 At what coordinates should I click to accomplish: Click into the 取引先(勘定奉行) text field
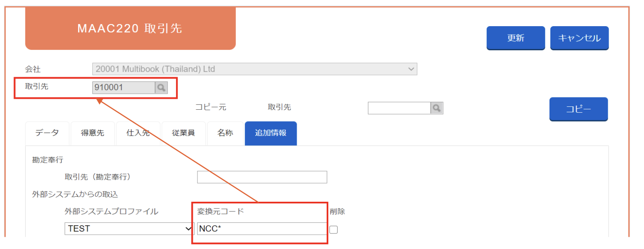coord(262,177)
